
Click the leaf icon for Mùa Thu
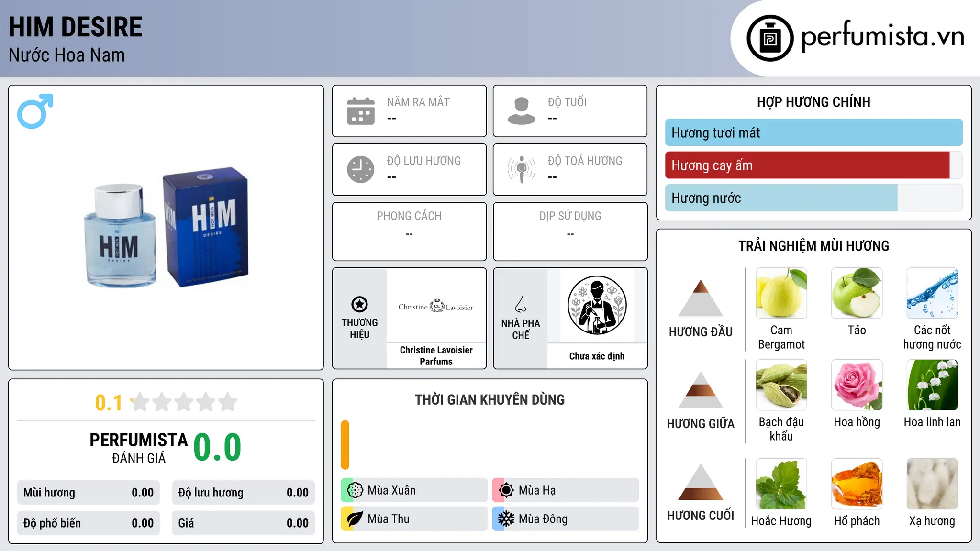coord(355,519)
